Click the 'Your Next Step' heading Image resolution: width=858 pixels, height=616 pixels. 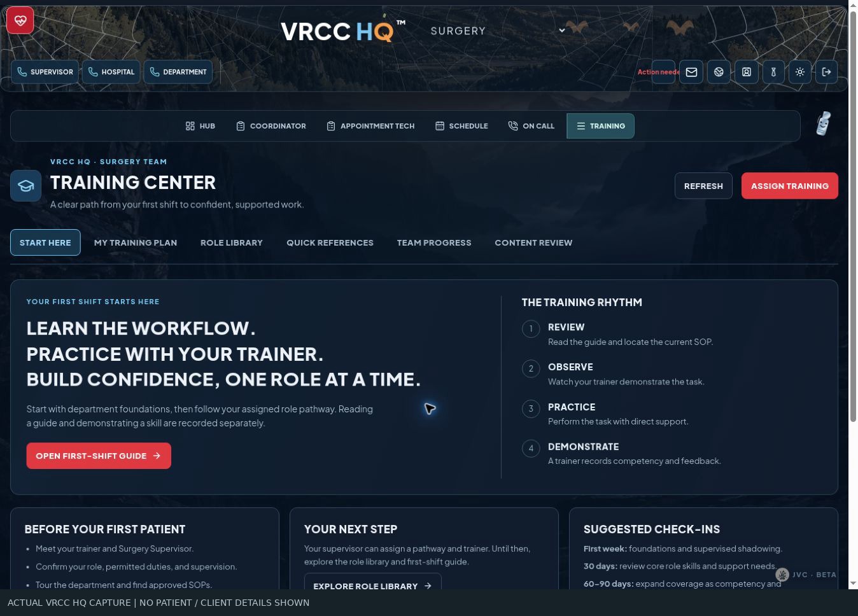click(351, 529)
